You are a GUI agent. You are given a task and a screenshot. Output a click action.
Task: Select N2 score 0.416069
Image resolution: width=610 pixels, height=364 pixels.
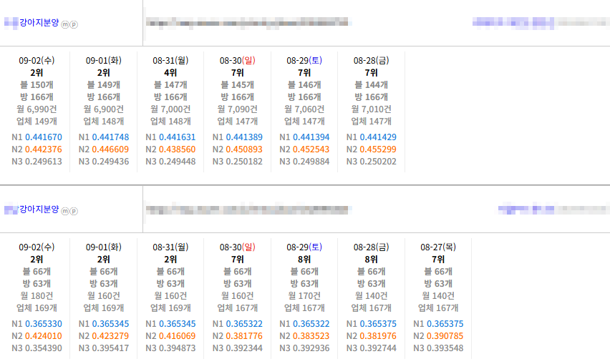coord(178,335)
